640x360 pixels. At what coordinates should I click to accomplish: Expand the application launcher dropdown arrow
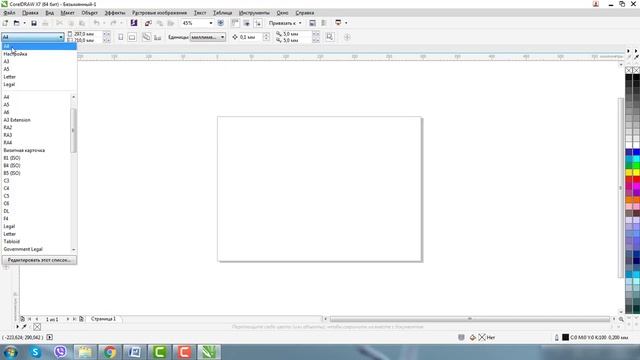coord(346,23)
